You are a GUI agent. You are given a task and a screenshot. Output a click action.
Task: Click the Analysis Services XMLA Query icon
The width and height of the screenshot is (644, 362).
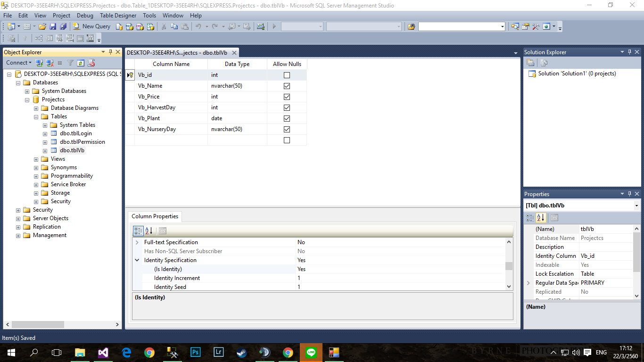coord(150,26)
